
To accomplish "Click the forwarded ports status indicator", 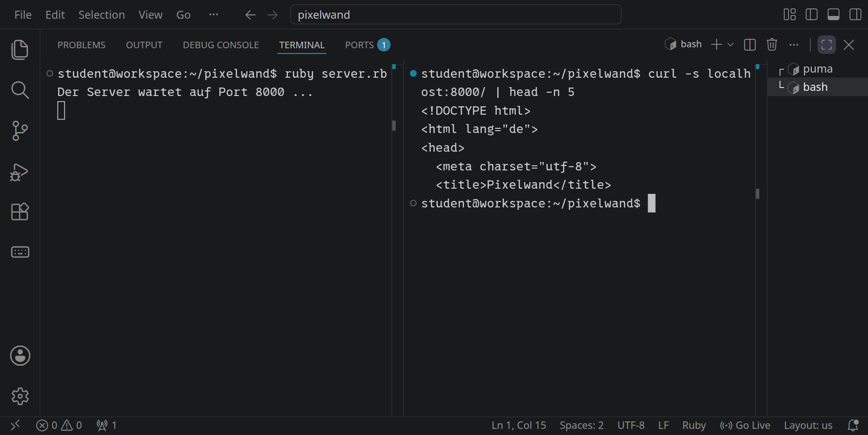I will [106, 425].
